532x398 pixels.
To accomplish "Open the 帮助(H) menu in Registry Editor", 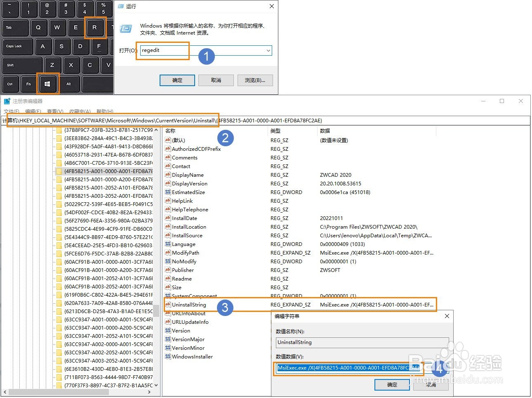I will (105, 112).
